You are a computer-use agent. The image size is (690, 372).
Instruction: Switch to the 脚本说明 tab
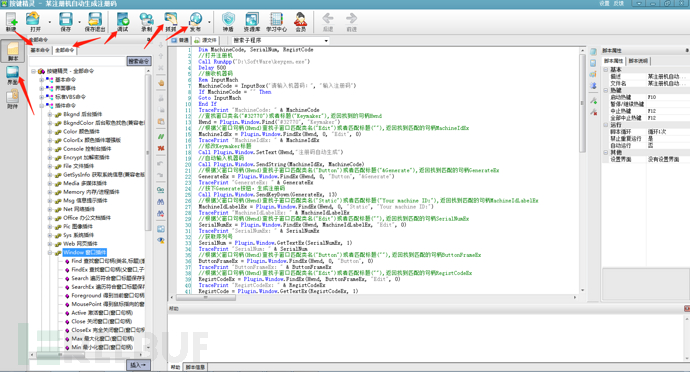tap(638, 61)
